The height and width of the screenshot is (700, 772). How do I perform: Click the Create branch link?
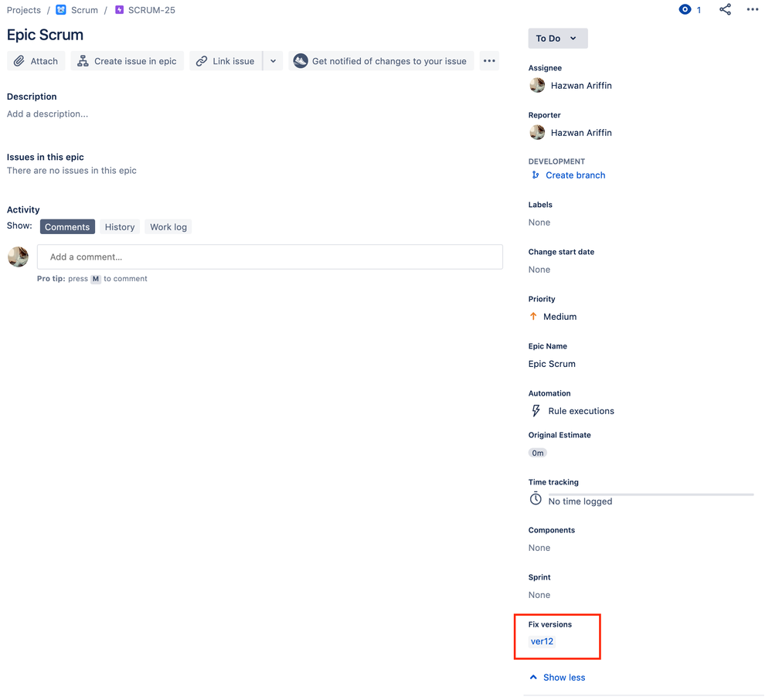point(575,175)
